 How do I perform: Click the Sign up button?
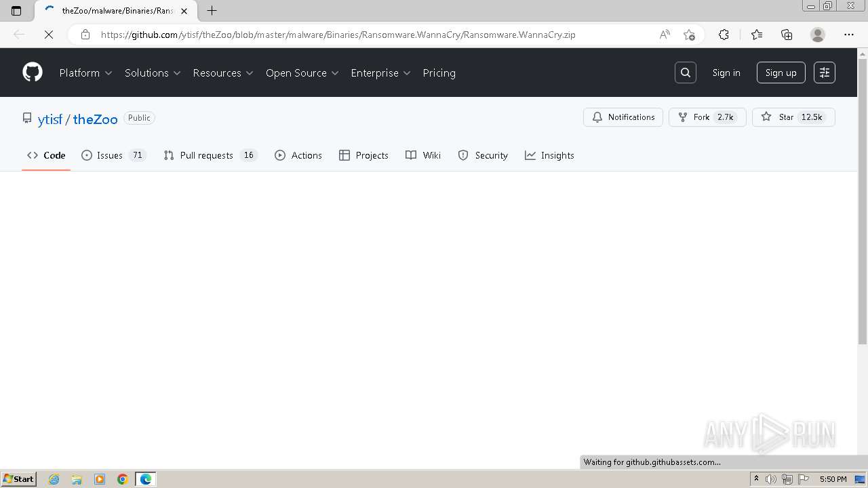781,73
